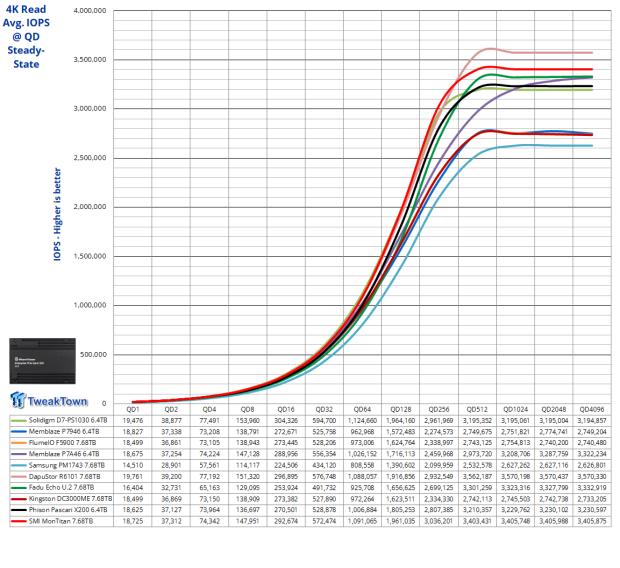Click Fadu Echo's QD4096 value 3,332,919
The width and height of the screenshot is (620, 568).
click(592, 487)
